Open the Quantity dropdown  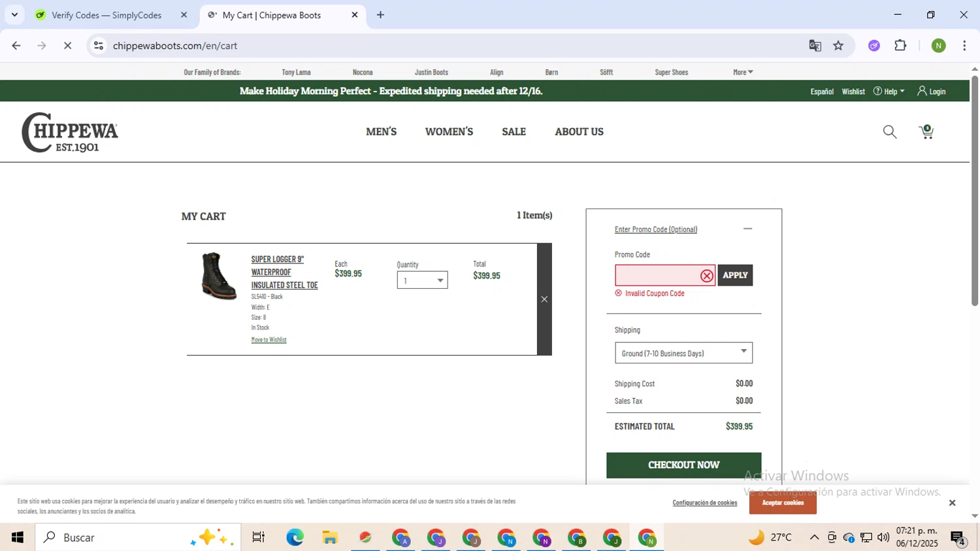[x=422, y=280]
